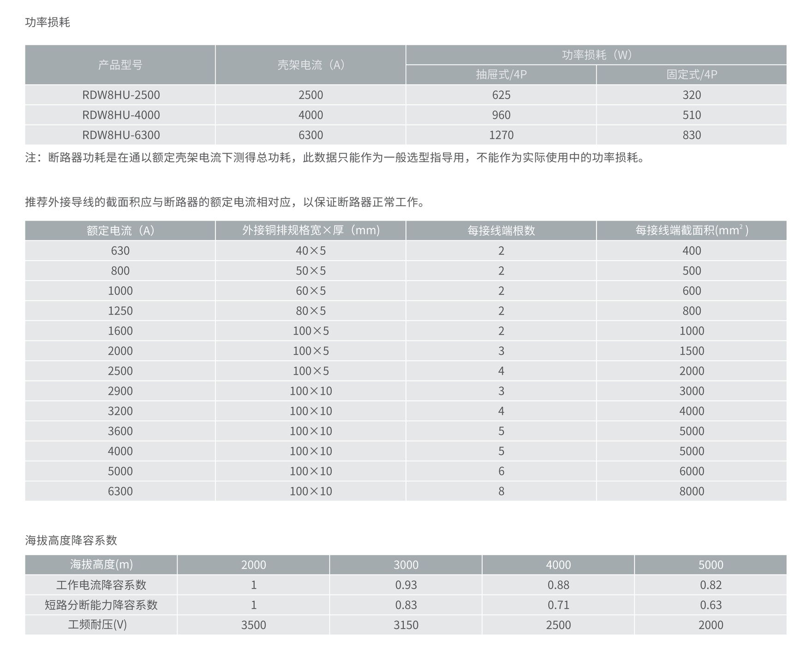Click the RDW8HU-2500 model cell
This screenshot has height=662, width=812.
click(x=120, y=95)
